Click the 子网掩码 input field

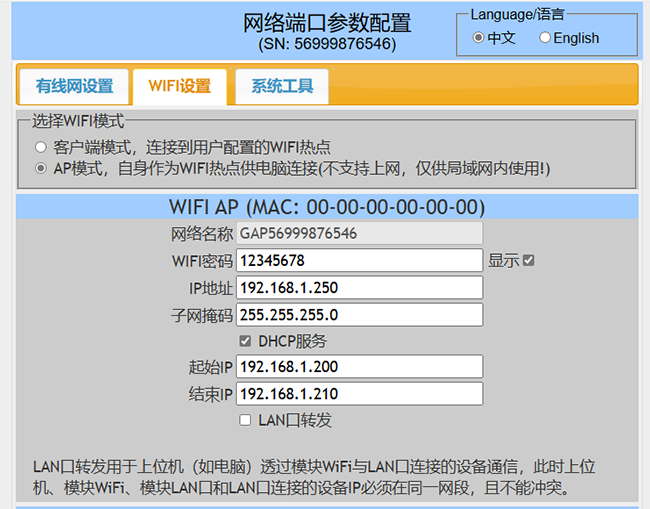click(x=359, y=315)
